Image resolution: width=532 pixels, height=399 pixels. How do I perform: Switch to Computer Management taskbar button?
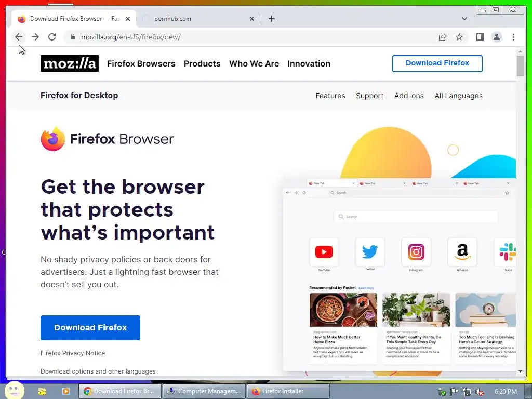coord(205,391)
